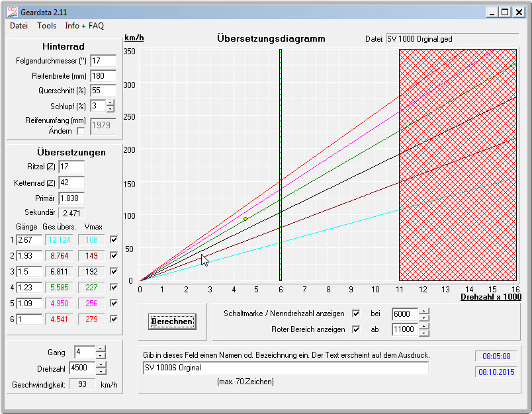Open the Tools menu
This screenshot has height=414, width=532.
tap(46, 26)
